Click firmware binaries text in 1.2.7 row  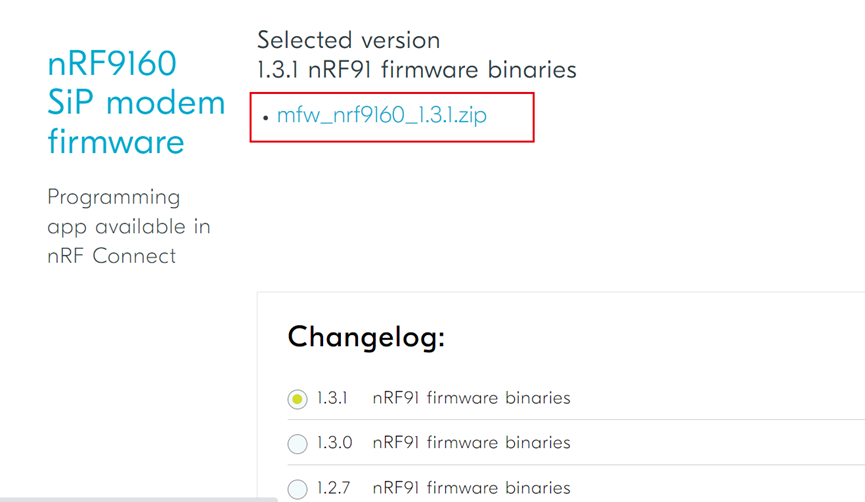471,488
